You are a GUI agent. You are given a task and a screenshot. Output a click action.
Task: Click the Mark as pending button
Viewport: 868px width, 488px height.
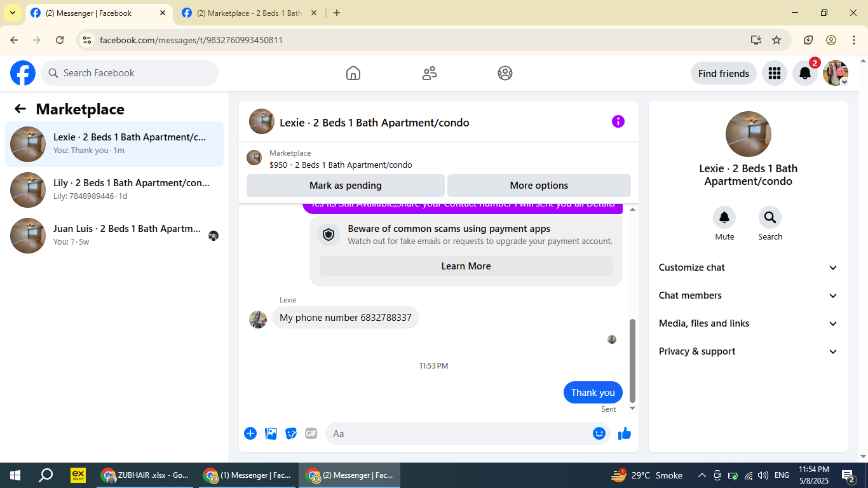coord(346,186)
